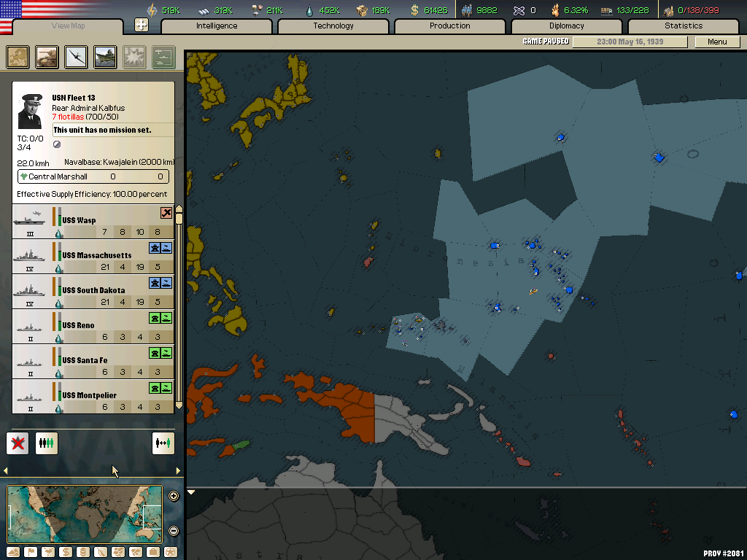This screenshot has width=747, height=560.
Task: Click the reorganize fleet arrows icon
Action: (x=163, y=443)
